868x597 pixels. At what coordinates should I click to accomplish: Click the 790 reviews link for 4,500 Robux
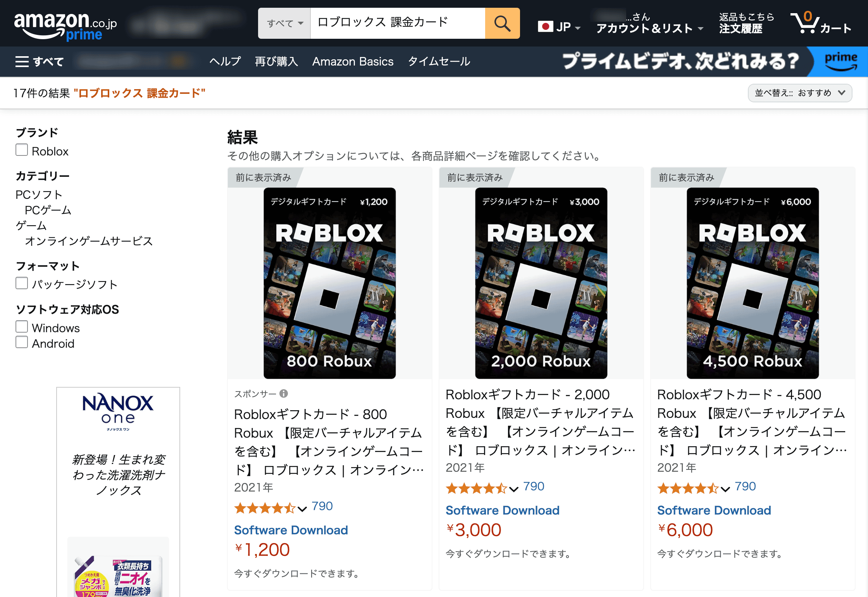pos(746,487)
